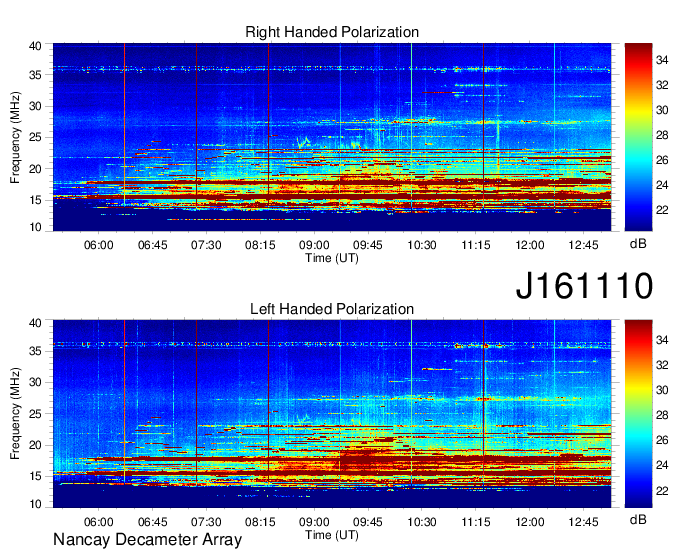Click the 11:15 tick under upper plot

[476, 245]
